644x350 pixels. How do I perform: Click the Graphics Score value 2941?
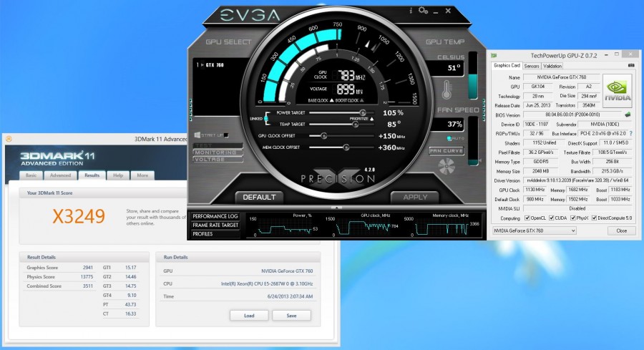pos(87,268)
